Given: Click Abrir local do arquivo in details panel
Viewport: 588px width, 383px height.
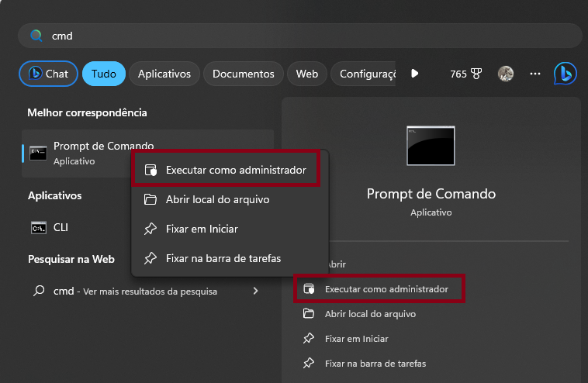Looking at the screenshot, I should tap(370, 314).
